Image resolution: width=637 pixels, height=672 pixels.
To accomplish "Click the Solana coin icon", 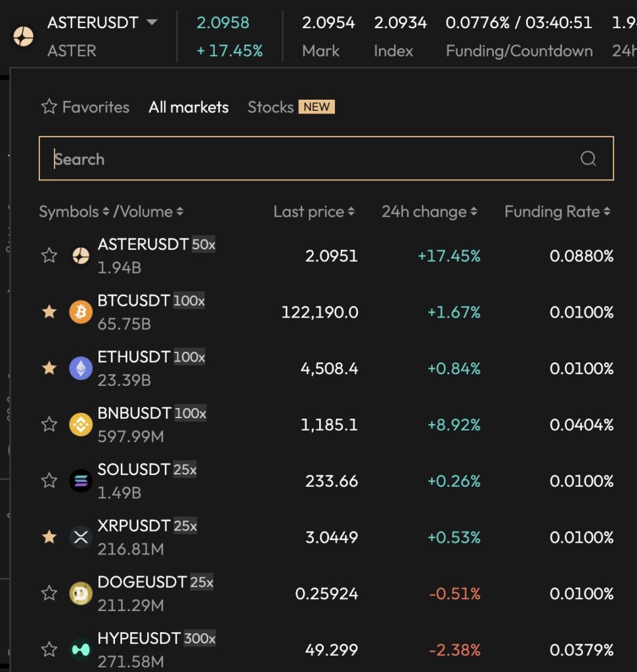I will pyautogui.click(x=81, y=481).
